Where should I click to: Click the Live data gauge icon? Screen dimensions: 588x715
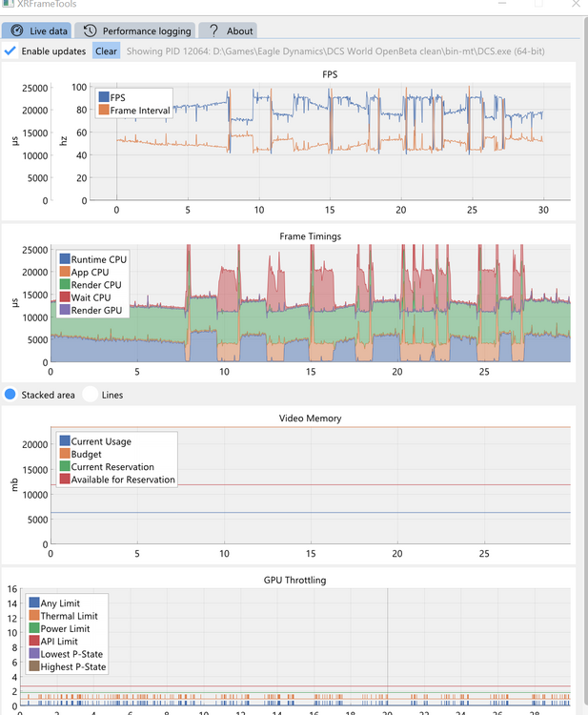click(17, 31)
